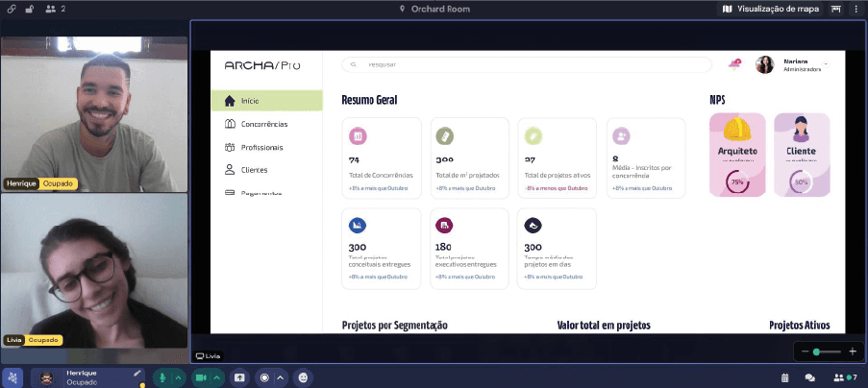The height and width of the screenshot is (388, 868).
Task: Click the executivos entregues card icon
Action: pyautogui.click(x=444, y=225)
